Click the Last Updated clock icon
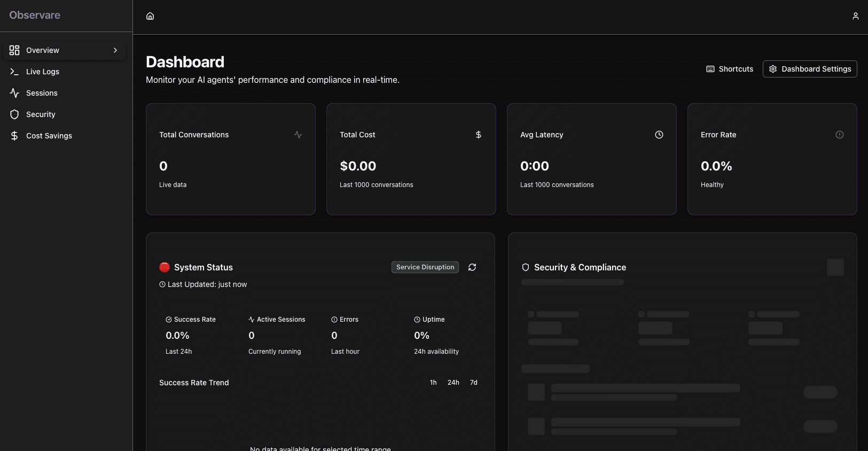This screenshot has height=451, width=868. click(x=162, y=284)
